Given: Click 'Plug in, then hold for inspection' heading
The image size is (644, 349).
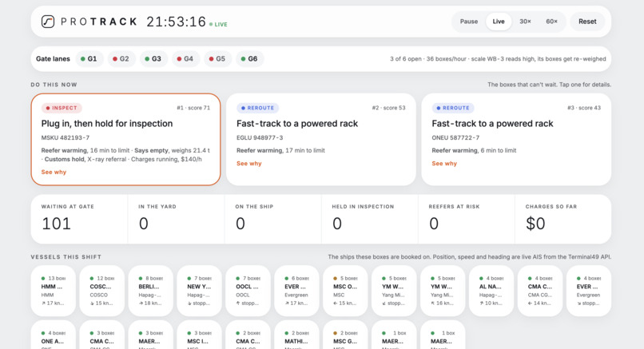Looking at the screenshot, I should [107, 124].
